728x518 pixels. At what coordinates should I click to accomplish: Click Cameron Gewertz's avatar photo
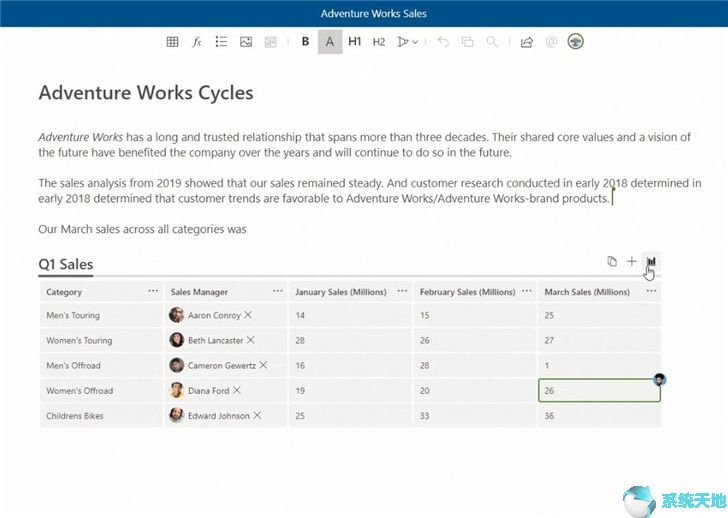click(176, 365)
